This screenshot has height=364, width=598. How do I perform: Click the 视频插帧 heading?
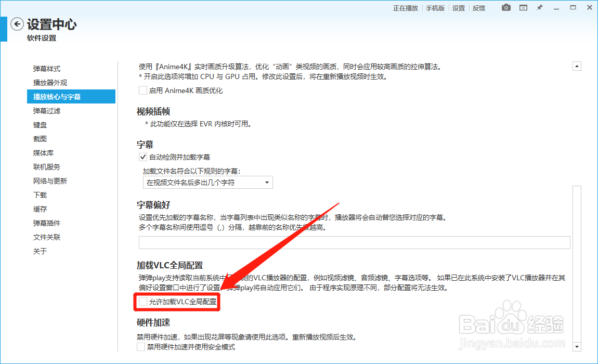pos(153,111)
